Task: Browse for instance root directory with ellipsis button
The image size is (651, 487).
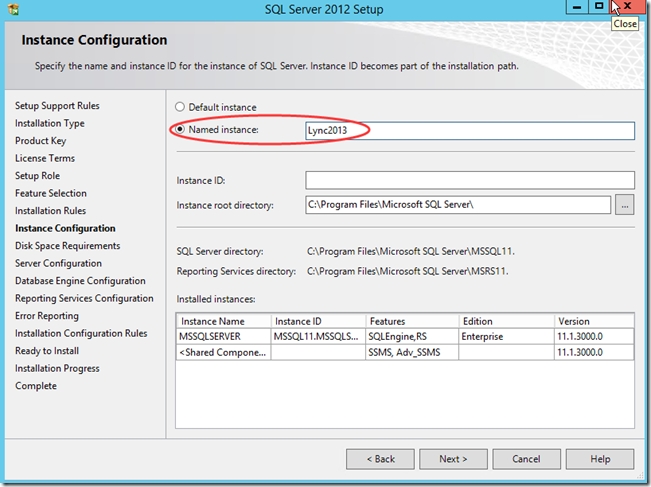Action: pos(624,205)
